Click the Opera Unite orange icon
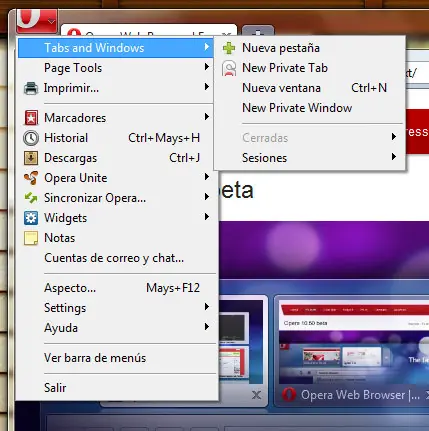Viewport: 429px width, 431px height. pyautogui.click(x=31, y=178)
